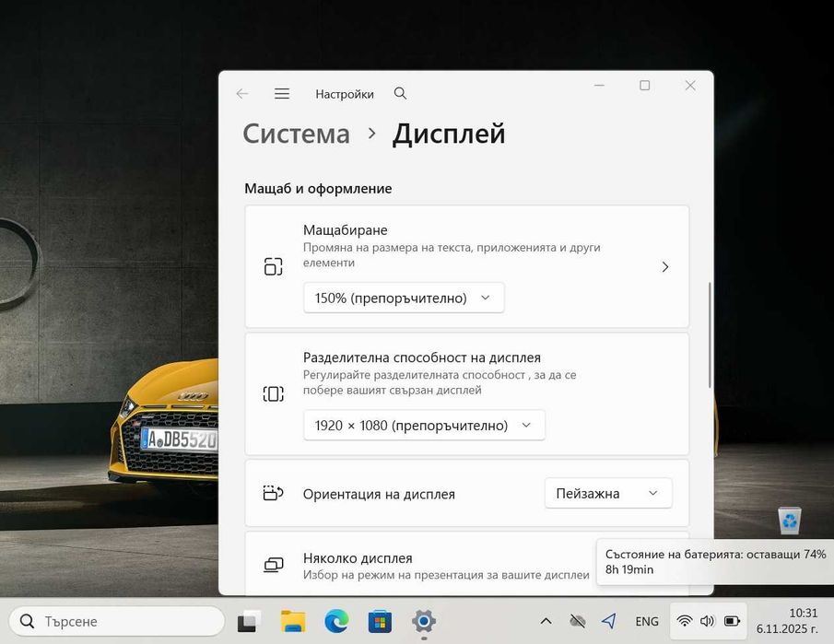Go back with the Settings back arrow

(242, 94)
